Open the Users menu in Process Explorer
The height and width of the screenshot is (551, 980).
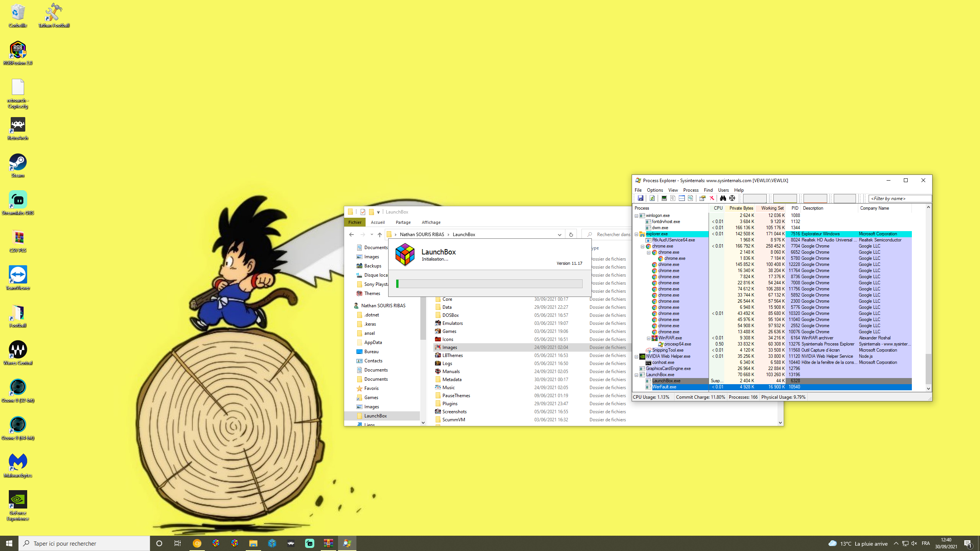click(x=723, y=190)
